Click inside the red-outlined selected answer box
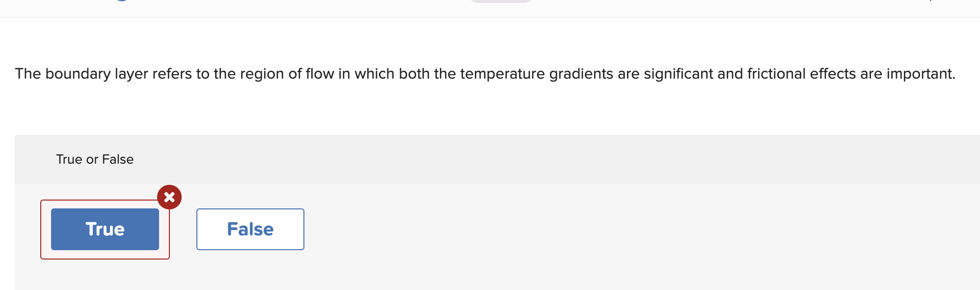The width and height of the screenshot is (980, 290). click(104, 229)
